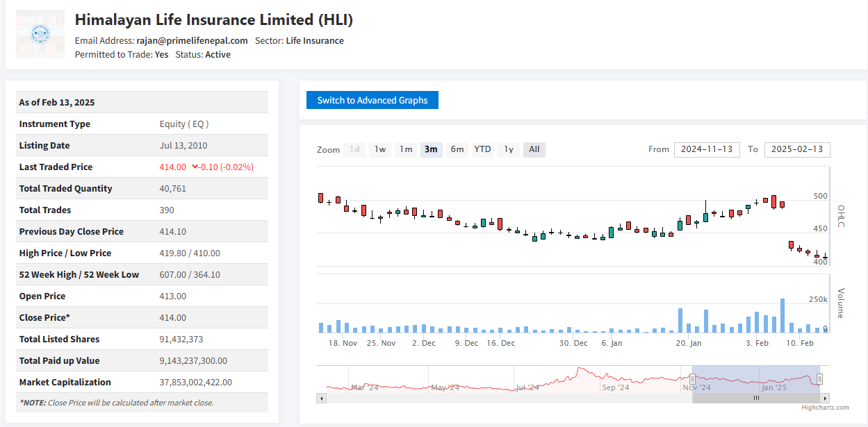Click the '10. Feb' x-axis label

[800, 343]
